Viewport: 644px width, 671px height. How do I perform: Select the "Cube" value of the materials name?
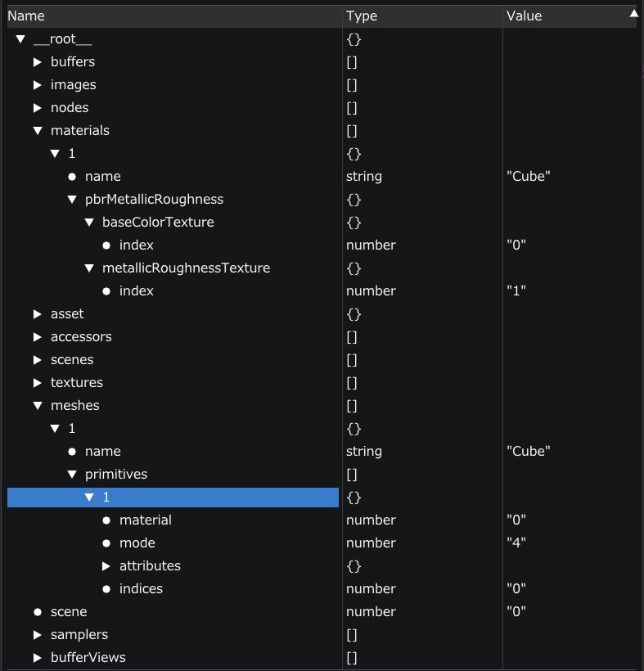click(528, 177)
